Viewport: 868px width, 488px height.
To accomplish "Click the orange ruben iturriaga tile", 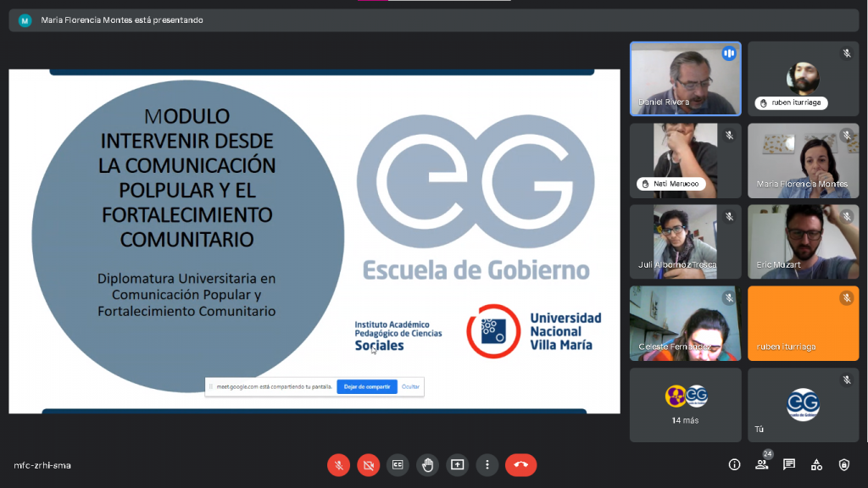I will pos(803,323).
